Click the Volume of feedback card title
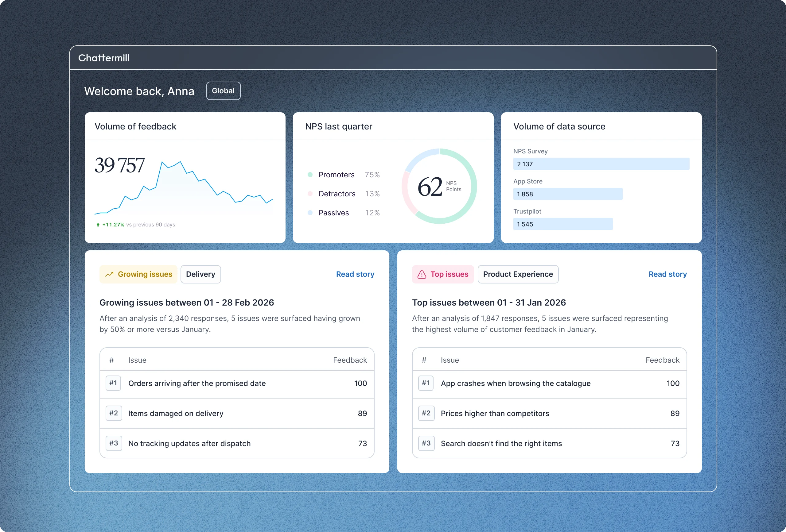 [135, 126]
